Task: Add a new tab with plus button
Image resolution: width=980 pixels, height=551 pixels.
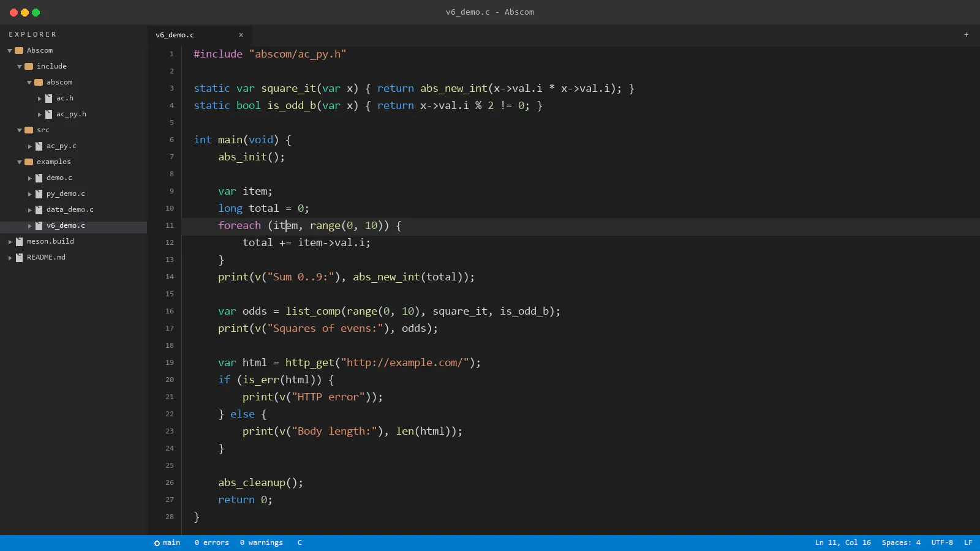Action: pos(966,35)
